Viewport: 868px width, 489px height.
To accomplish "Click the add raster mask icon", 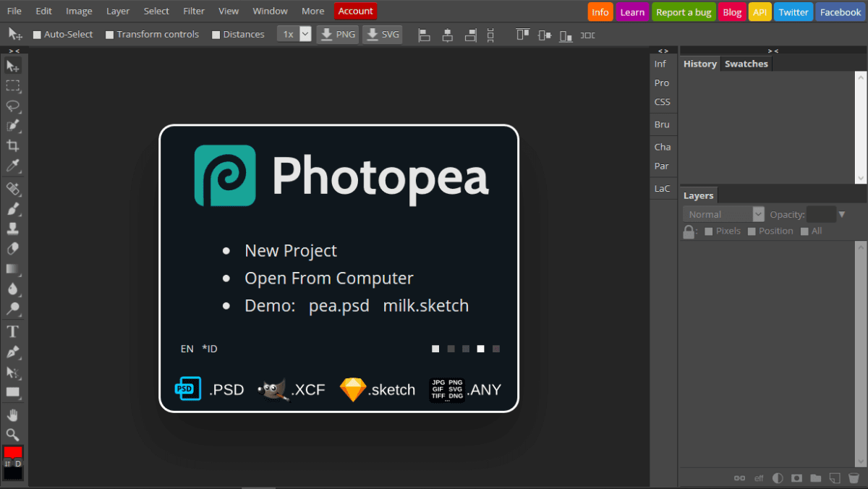I will click(x=796, y=478).
